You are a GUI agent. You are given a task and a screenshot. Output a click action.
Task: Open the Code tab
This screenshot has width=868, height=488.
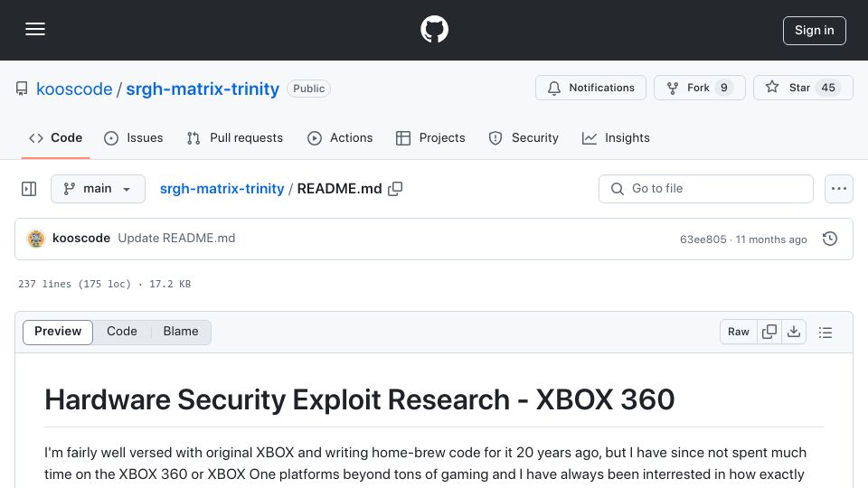[x=55, y=137]
